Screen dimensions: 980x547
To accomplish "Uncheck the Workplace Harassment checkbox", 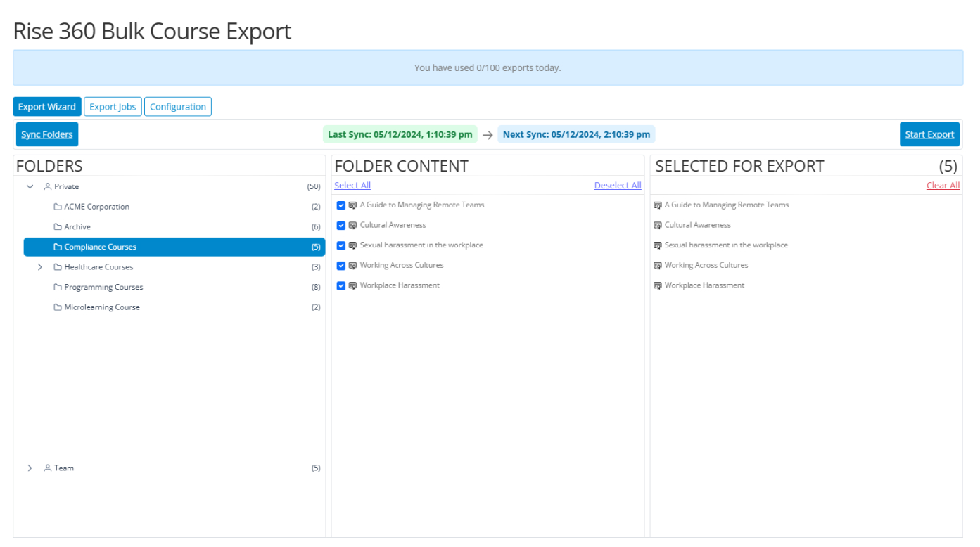I will click(x=341, y=285).
